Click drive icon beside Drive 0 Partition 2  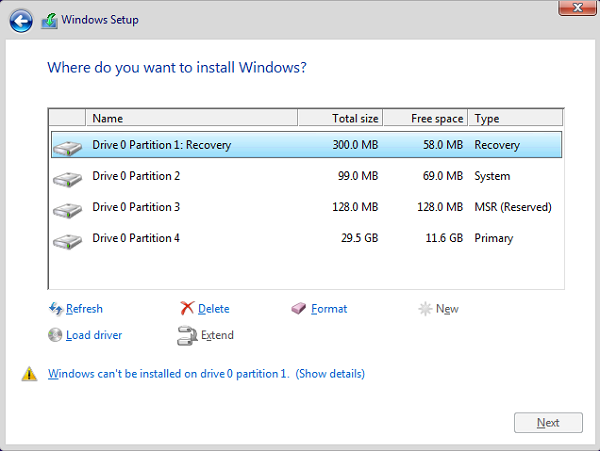(67, 179)
